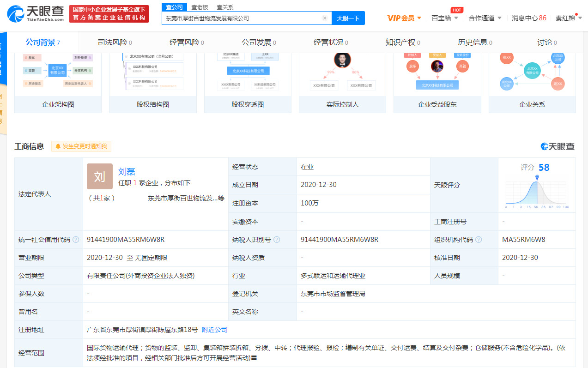Clear the search box with the X icon

325,18
